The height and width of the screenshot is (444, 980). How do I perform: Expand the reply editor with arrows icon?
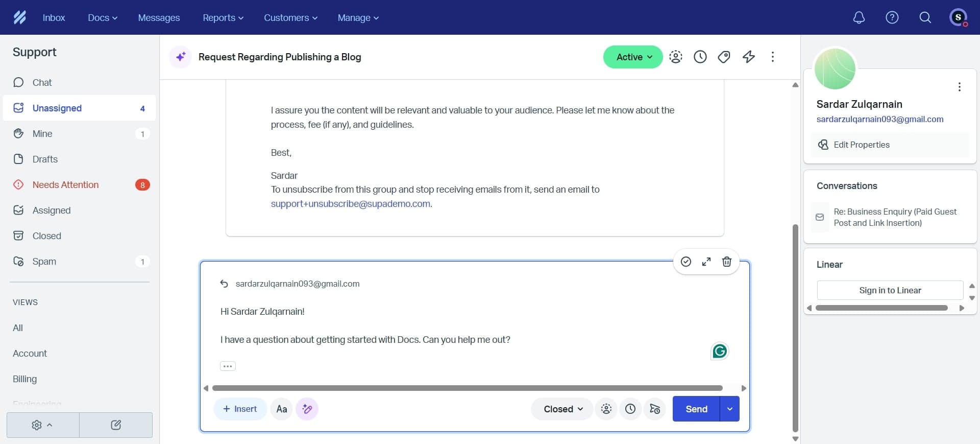point(706,262)
